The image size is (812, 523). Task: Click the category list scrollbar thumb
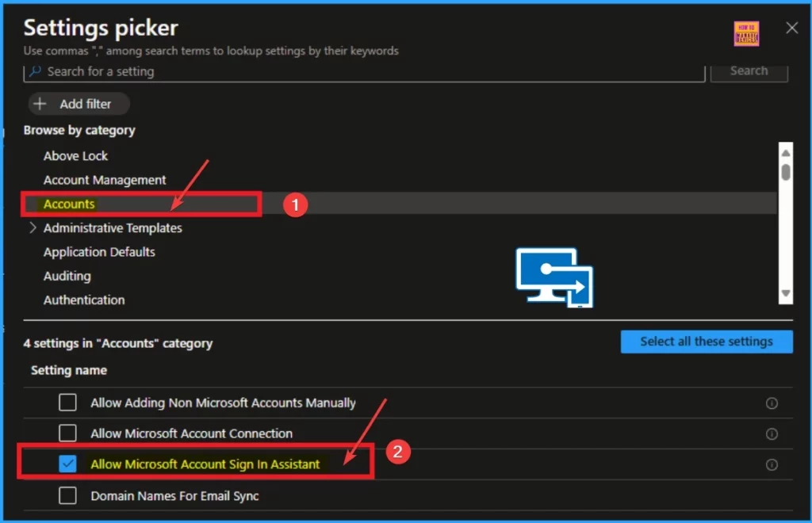[786, 172]
